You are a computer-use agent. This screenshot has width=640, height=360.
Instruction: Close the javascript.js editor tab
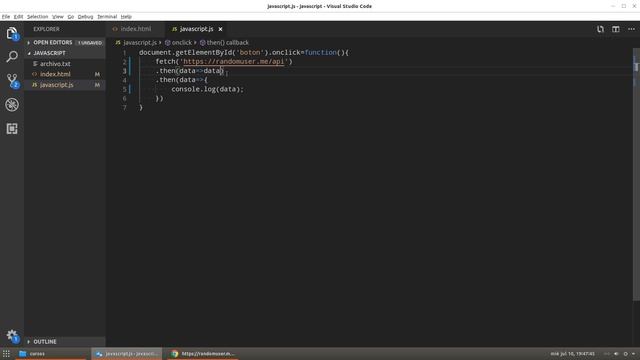(x=220, y=29)
